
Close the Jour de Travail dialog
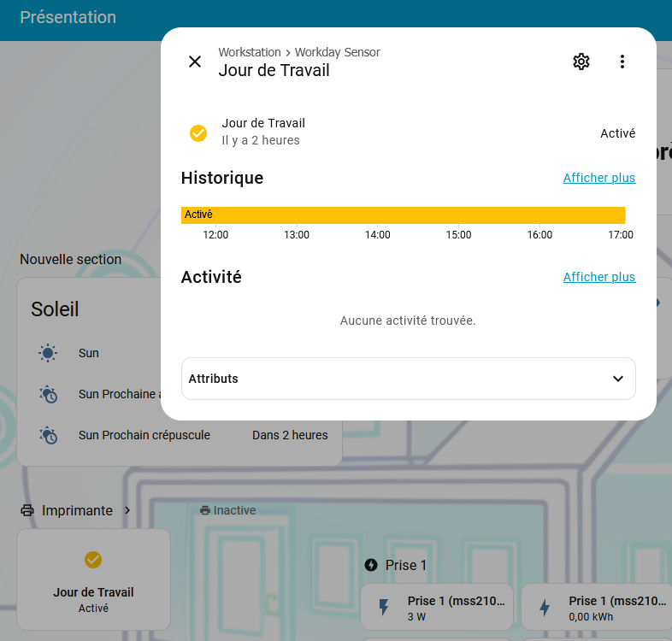click(x=195, y=62)
